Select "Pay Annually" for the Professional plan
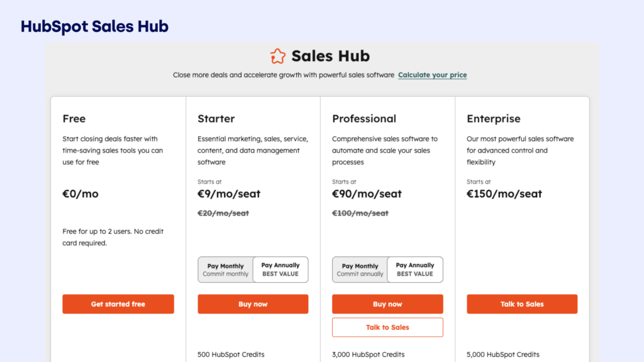The width and height of the screenshot is (644, 362). tap(415, 269)
